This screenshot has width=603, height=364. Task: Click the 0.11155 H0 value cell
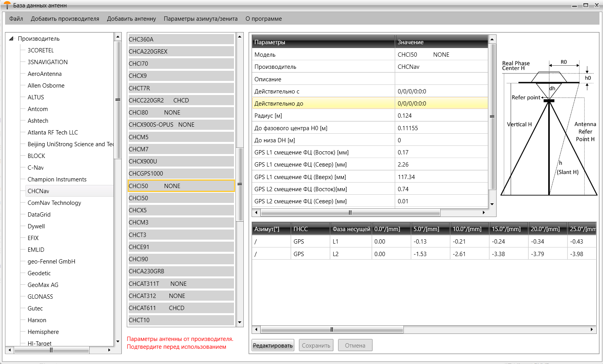click(441, 128)
